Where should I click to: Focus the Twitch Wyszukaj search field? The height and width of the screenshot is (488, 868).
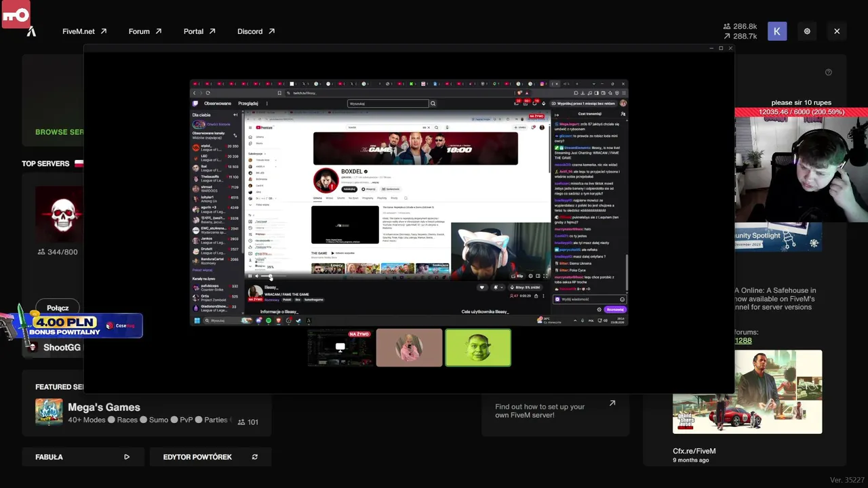click(x=388, y=104)
